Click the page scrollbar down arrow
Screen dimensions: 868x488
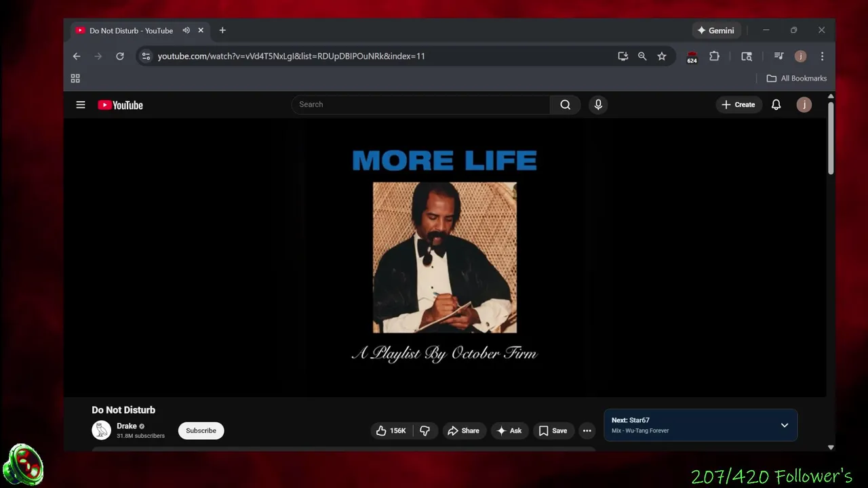coord(831,447)
